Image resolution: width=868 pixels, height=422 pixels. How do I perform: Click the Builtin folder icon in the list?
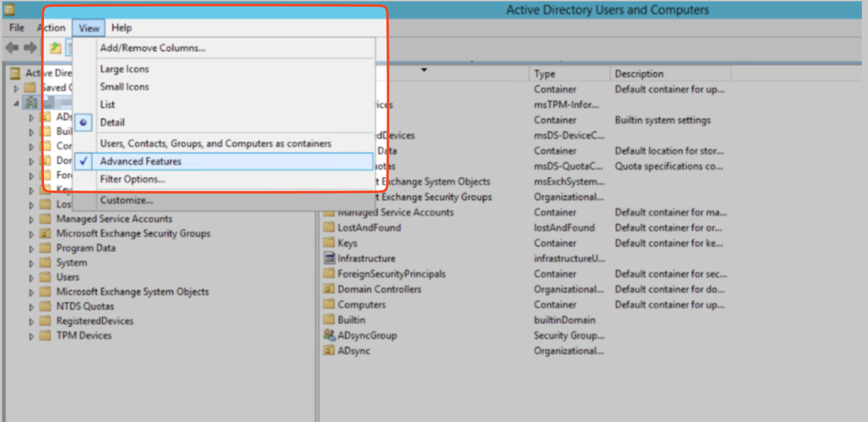329,320
